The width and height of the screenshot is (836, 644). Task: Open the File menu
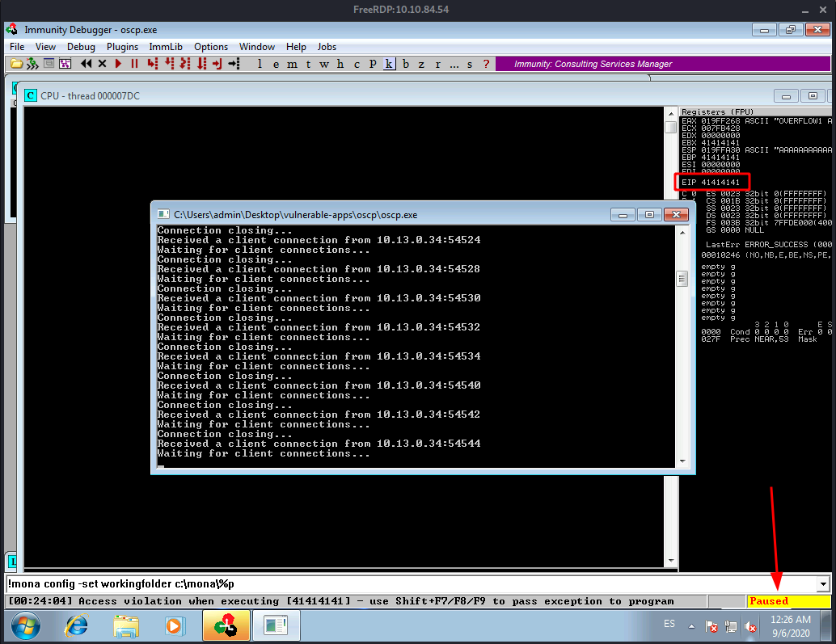point(17,47)
